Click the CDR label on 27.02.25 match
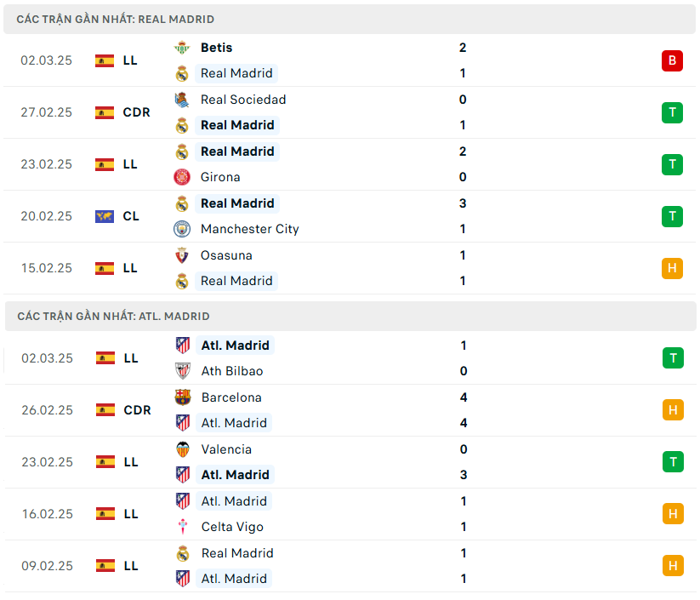Image resolution: width=700 pixels, height=600 pixels. [x=137, y=112]
